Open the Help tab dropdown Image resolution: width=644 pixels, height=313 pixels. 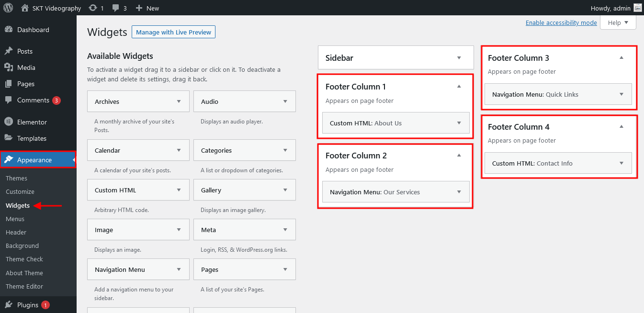tap(618, 22)
